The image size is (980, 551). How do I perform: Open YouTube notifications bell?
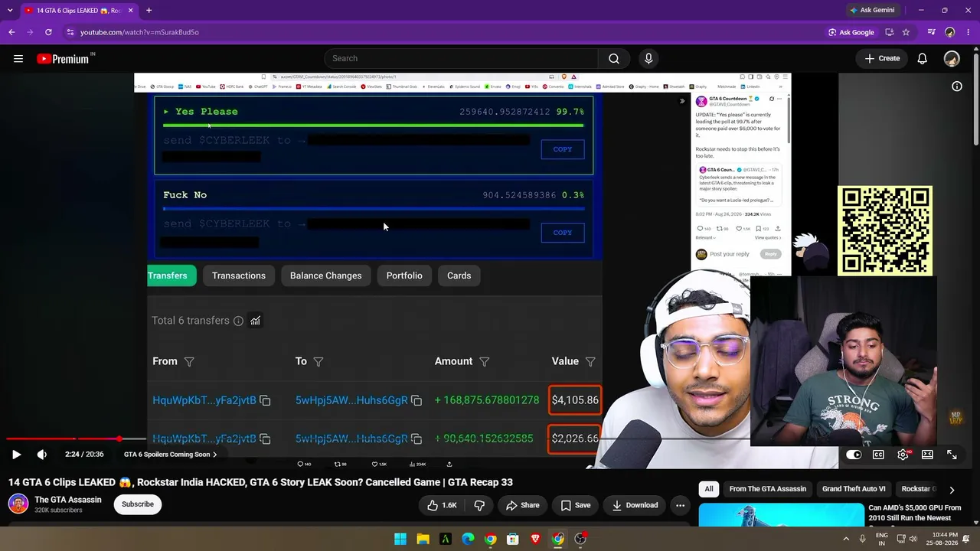point(923,59)
